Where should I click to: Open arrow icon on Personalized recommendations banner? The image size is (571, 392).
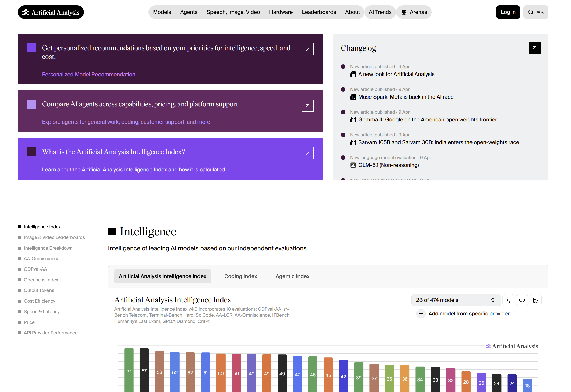coord(307,49)
